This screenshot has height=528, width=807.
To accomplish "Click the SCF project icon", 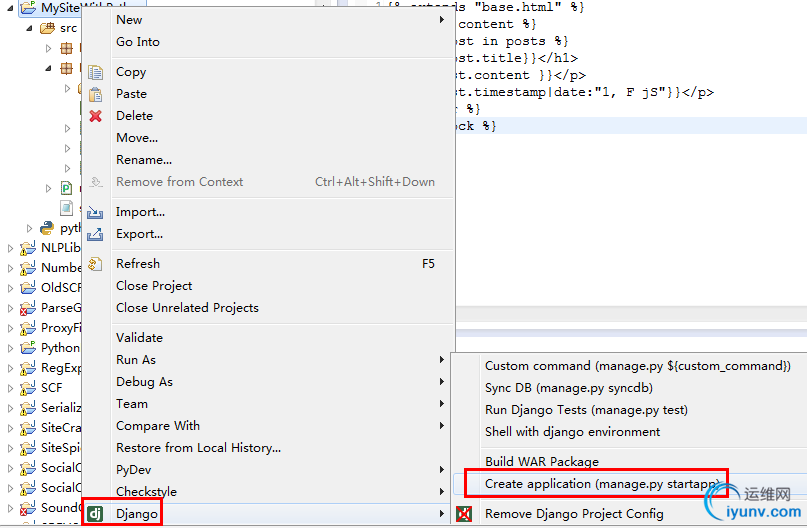I will (28, 388).
